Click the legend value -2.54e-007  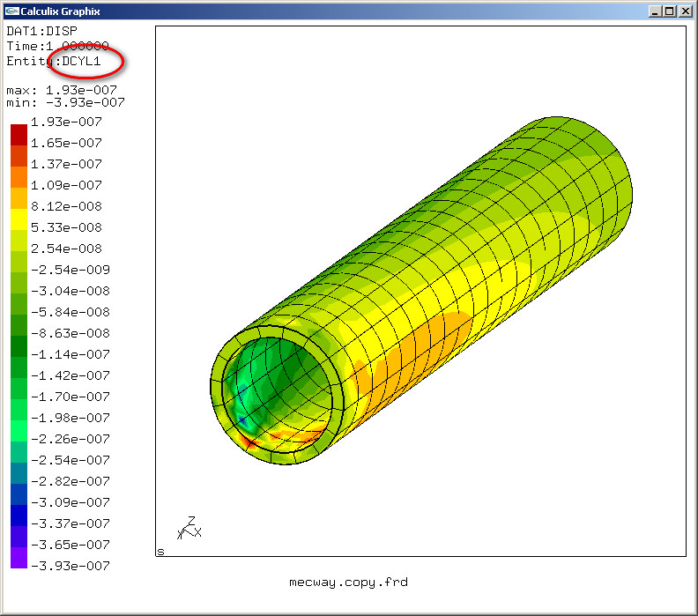coord(71,460)
